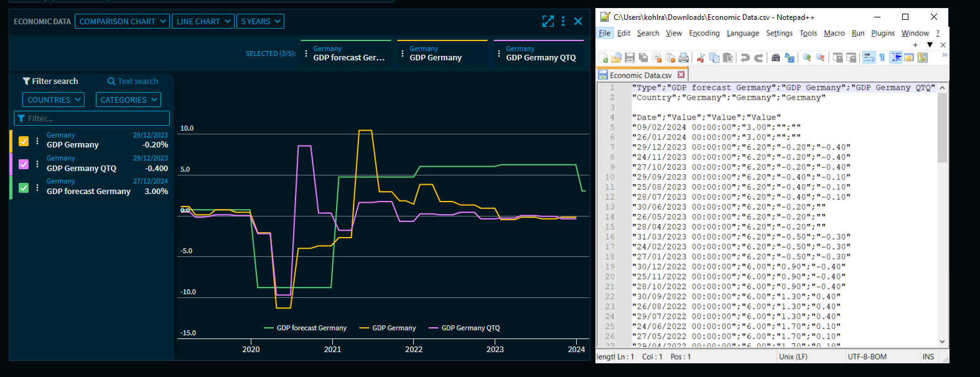
Task: Uncheck the GDP forecast Germany checkbox
Action: (x=24, y=188)
